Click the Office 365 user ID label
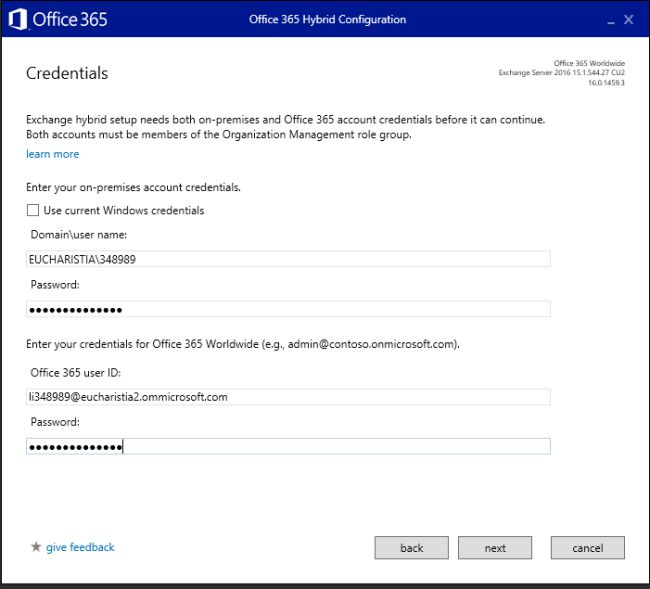Screen dimensions: 650x589 (x=75, y=373)
